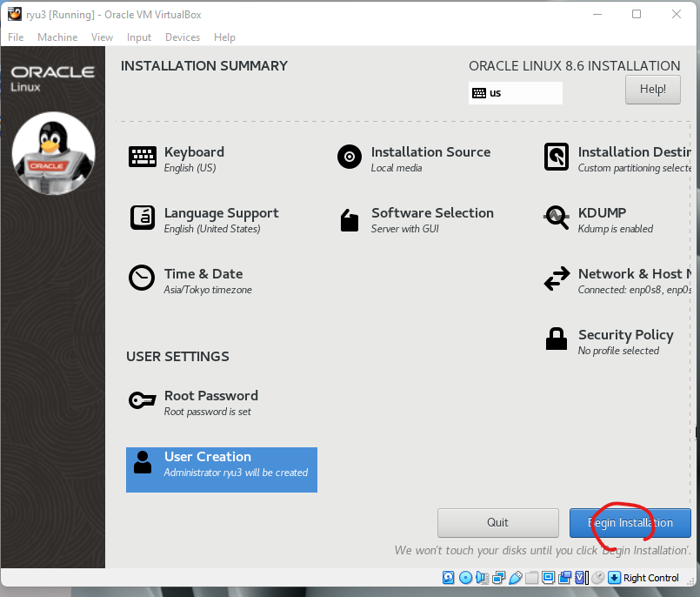The height and width of the screenshot is (597, 700).
Task: Open Language Support icon
Action: point(143,218)
